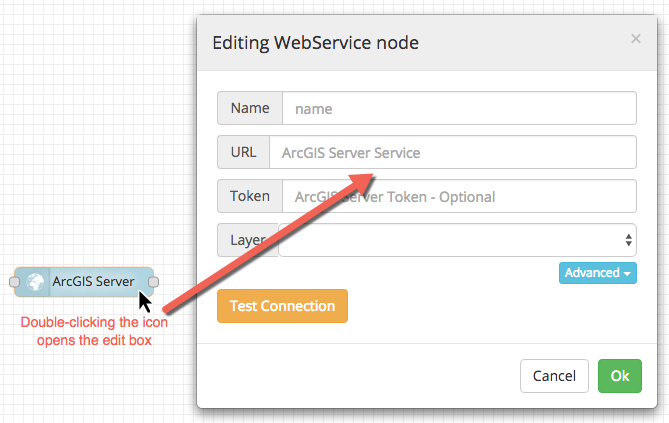Click the ArcGIS Server node's left input port
Image resolution: width=669 pixels, height=423 pixels.
tap(14, 283)
